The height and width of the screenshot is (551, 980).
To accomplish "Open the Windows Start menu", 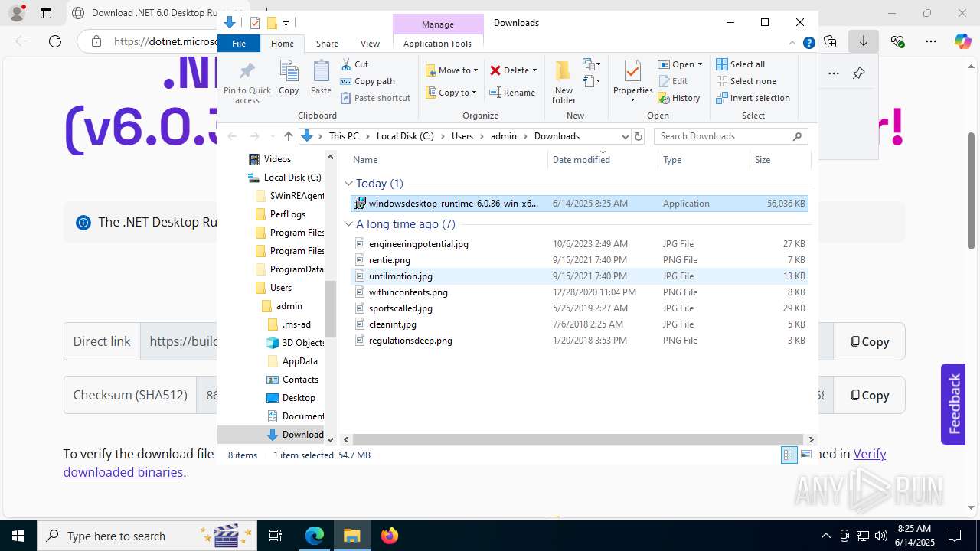I will click(x=18, y=536).
